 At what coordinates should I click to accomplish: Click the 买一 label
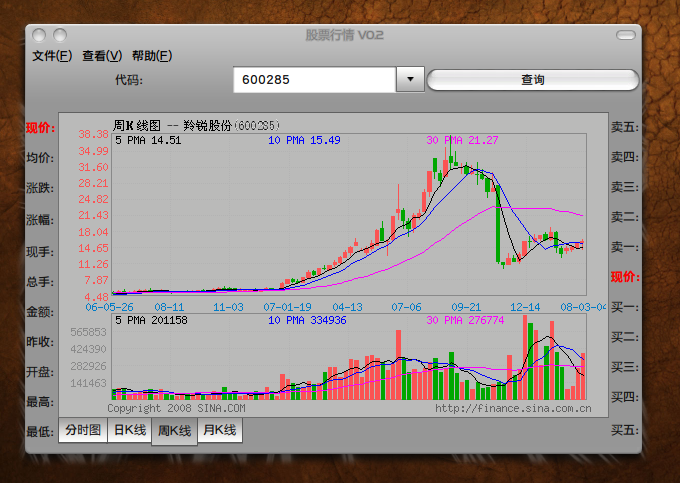(625, 307)
